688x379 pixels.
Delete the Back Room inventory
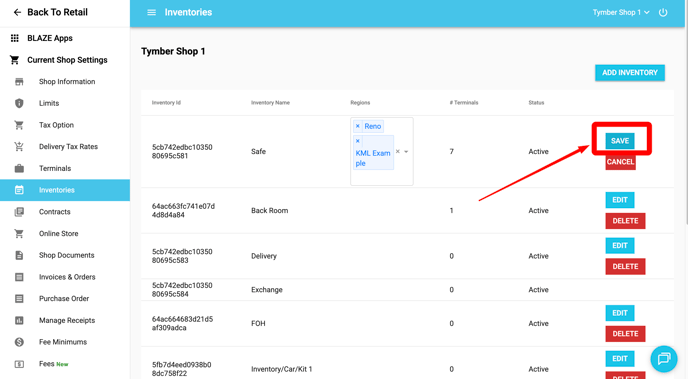[625, 221]
